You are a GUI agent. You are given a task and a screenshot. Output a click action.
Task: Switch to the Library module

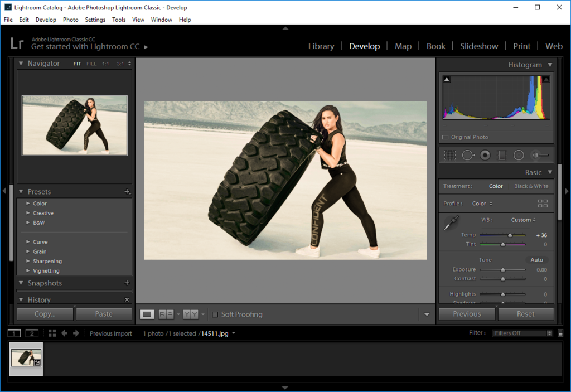click(x=321, y=46)
